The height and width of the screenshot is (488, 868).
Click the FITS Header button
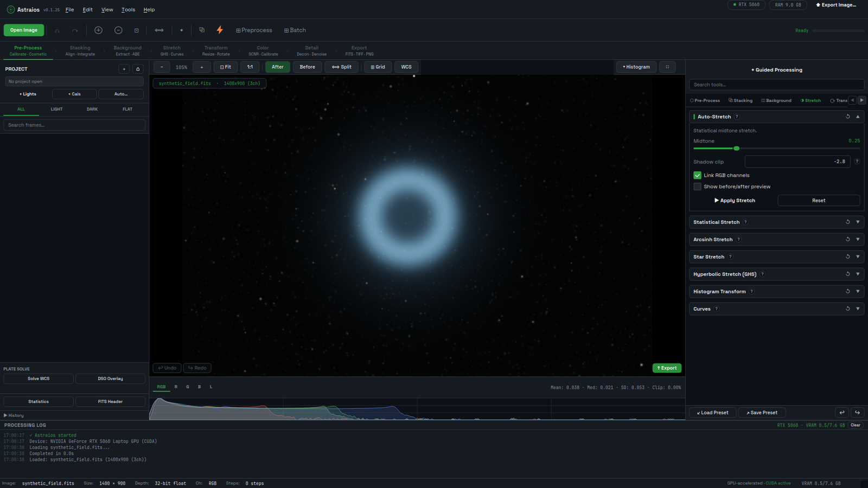click(x=110, y=402)
